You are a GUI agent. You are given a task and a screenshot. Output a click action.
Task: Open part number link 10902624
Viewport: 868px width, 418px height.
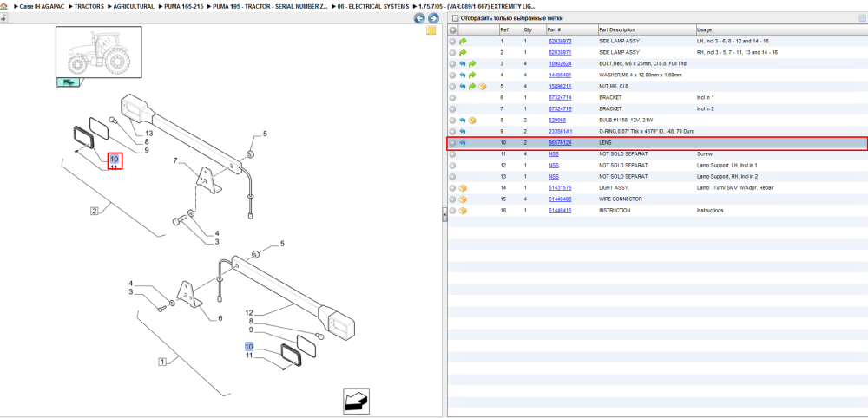(560, 63)
